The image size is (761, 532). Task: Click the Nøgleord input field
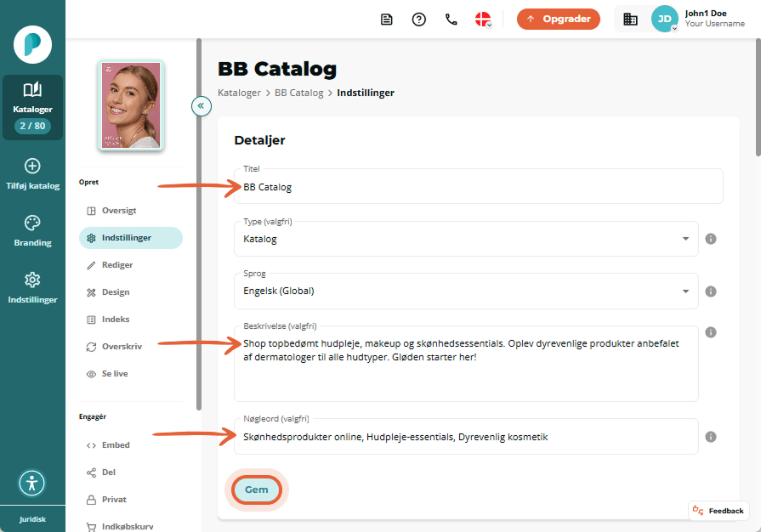point(466,437)
